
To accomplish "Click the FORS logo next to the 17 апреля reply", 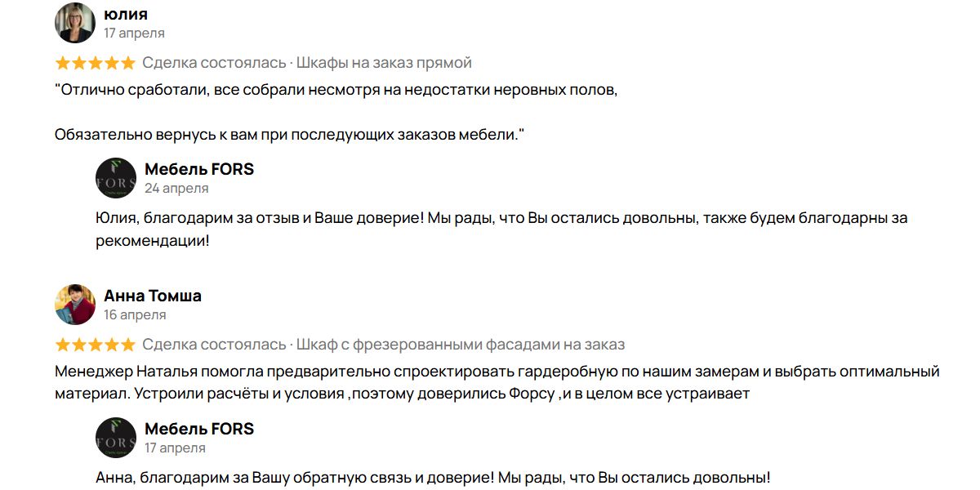I will 116,438.
